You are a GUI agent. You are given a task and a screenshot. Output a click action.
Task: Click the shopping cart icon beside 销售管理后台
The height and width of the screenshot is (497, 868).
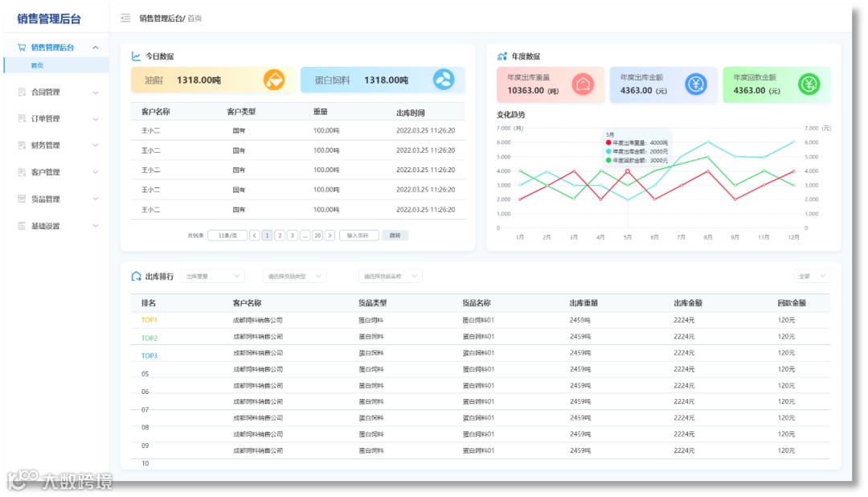tap(22, 47)
